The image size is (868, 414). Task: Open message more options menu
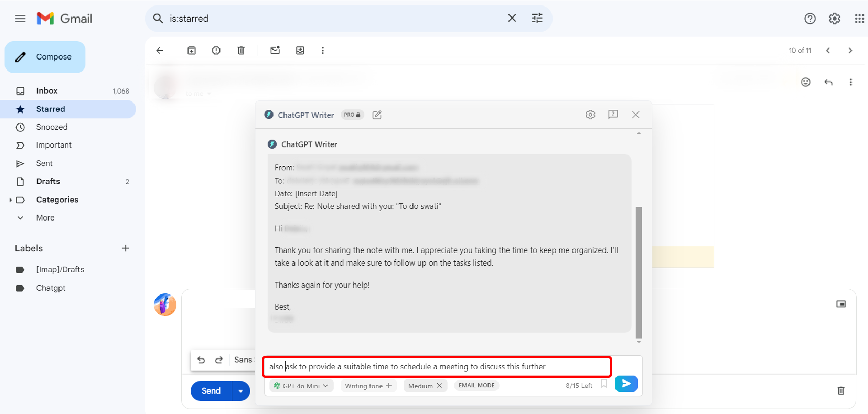(851, 82)
